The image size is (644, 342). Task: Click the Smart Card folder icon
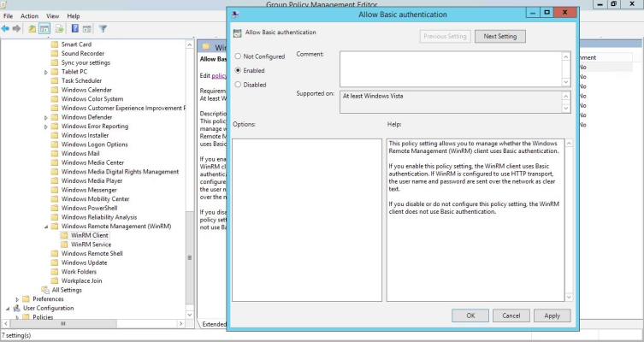(54, 44)
